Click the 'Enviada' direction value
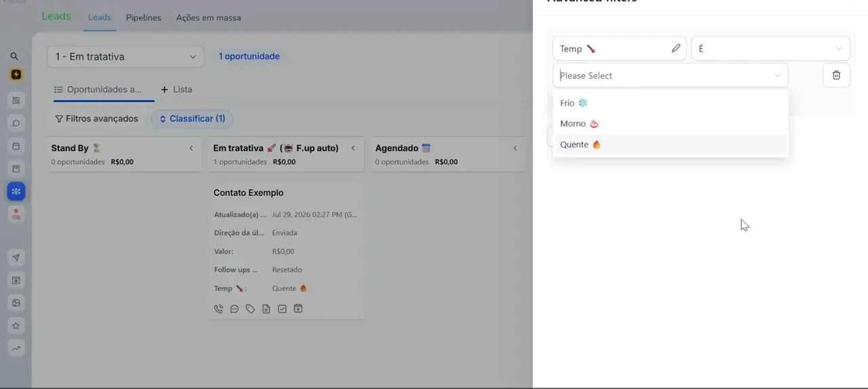 point(285,233)
